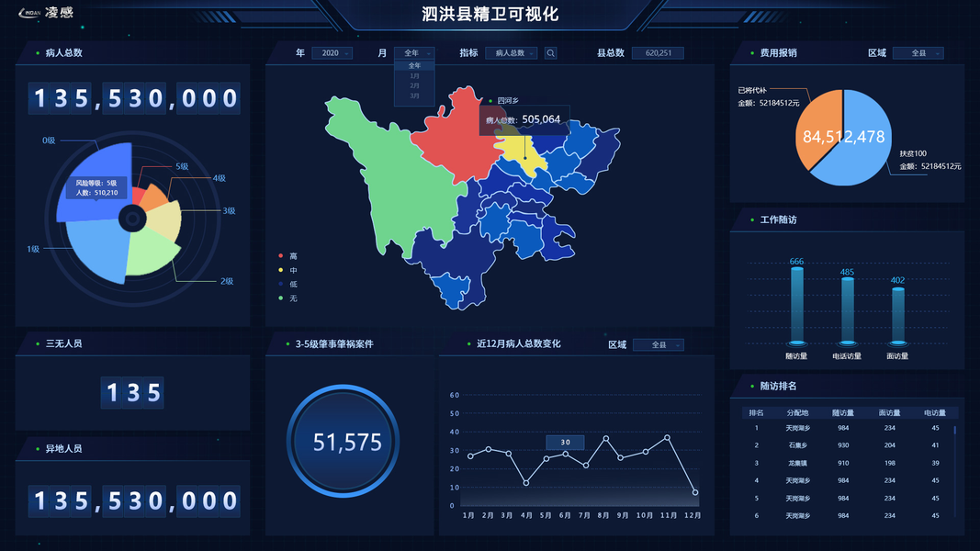
Task: Click the 面访量 bar labeled 402
Action: 897,315
